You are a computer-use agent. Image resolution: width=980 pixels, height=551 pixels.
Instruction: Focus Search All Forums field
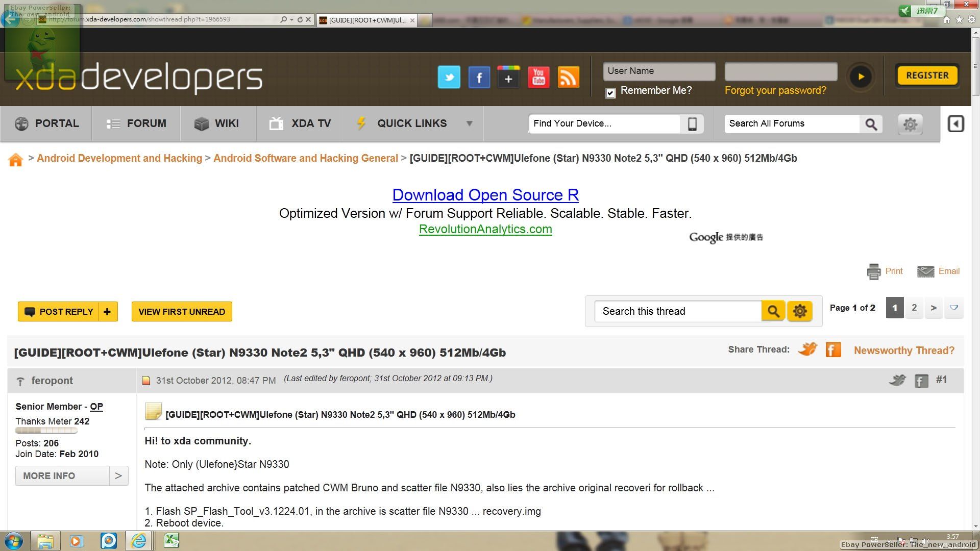click(792, 123)
